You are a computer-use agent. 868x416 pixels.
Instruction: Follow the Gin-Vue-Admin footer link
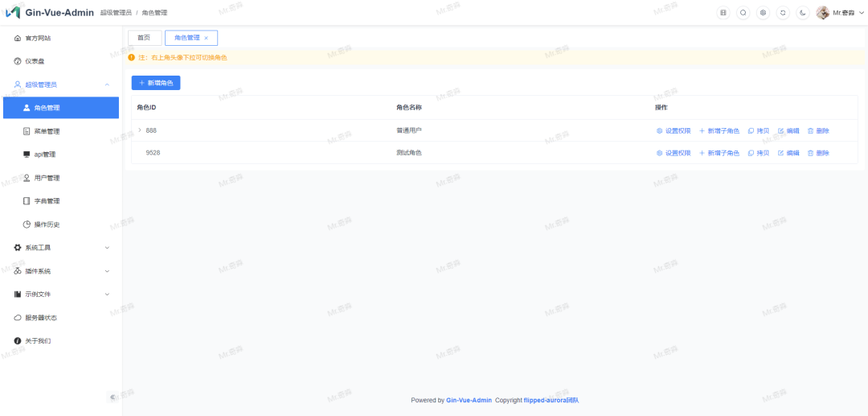[469, 400]
